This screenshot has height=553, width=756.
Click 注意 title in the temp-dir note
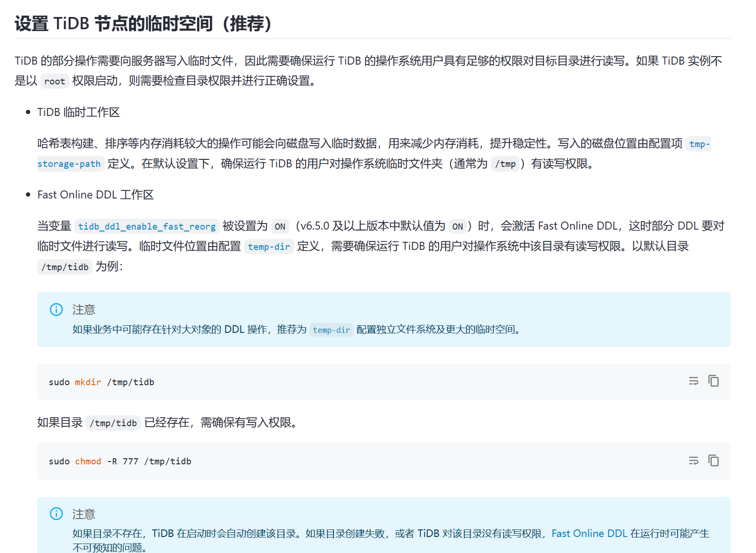[x=84, y=310]
